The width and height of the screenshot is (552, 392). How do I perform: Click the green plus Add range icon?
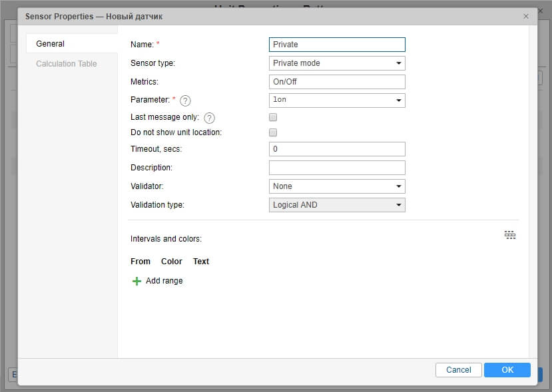coord(137,281)
